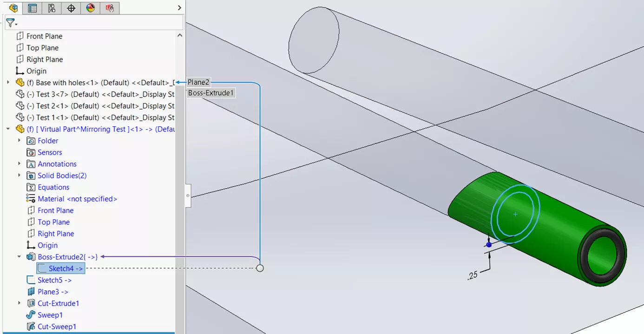Image resolution: width=644 pixels, height=334 pixels.
Task: Open the PropertyManager tab icon
Action: (x=32, y=8)
